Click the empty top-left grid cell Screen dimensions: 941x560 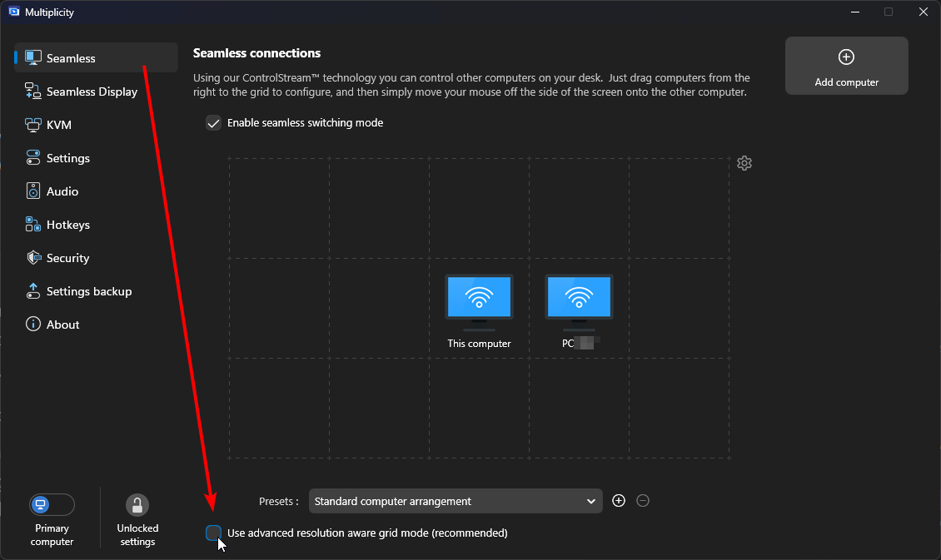[x=279, y=208]
